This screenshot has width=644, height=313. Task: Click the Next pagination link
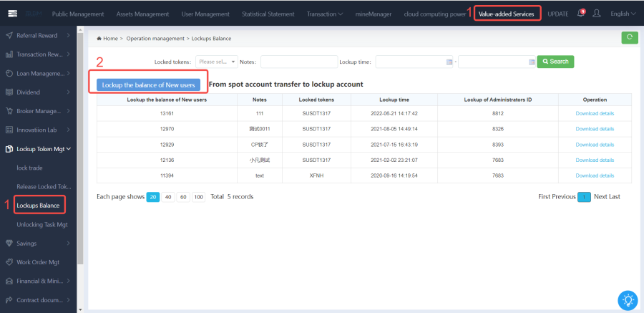point(600,197)
